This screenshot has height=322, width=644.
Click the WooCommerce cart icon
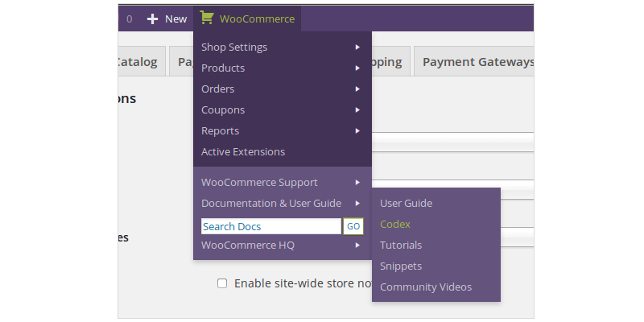(207, 19)
